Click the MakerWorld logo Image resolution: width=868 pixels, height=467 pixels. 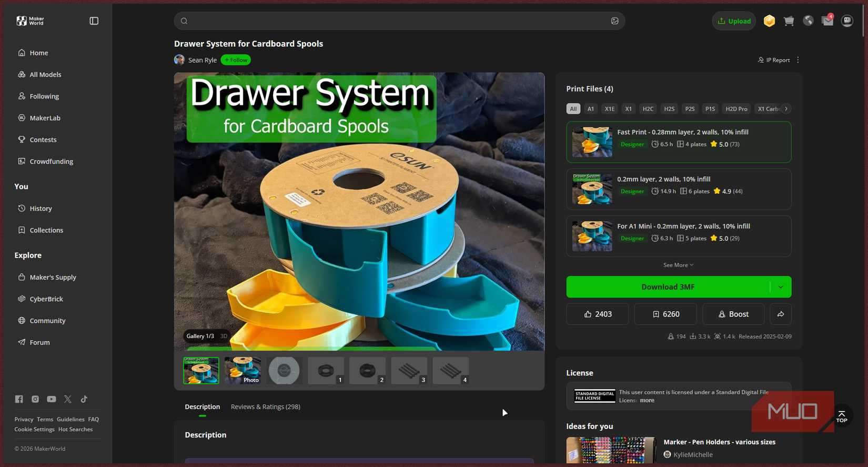(30, 21)
